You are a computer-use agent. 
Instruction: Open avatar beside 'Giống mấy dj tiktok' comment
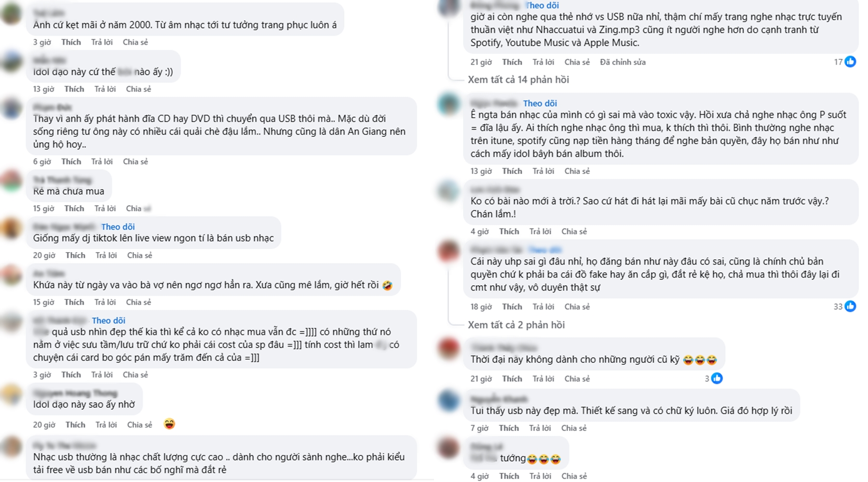pos(12,229)
